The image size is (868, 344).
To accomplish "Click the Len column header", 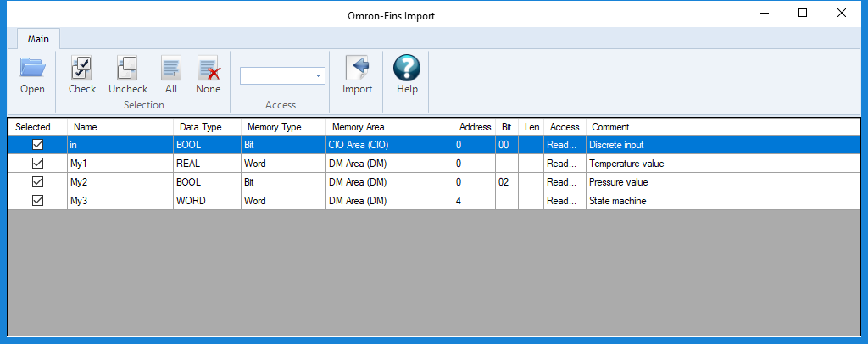I will [531, 126].
